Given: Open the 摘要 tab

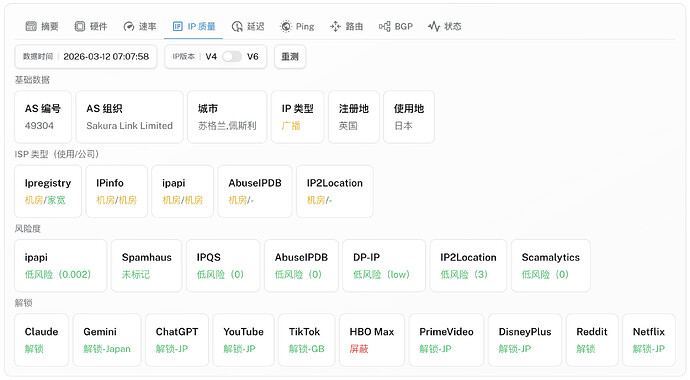Looking at the screenshot, I should (x=42, y=26).
